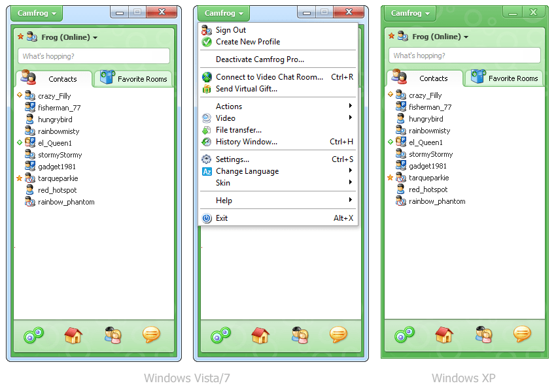Image resolution: width=556 pixels, height=392 pixels.
Task: Switch to Contacts tab in left Vista window
Action: pyautogui.click(x=54, y=78)
